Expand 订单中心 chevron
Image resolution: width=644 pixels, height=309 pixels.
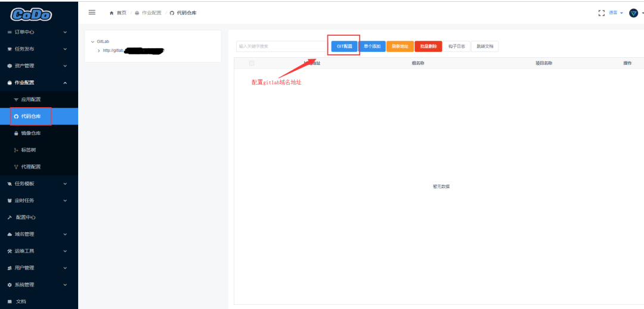coord(65,32)
